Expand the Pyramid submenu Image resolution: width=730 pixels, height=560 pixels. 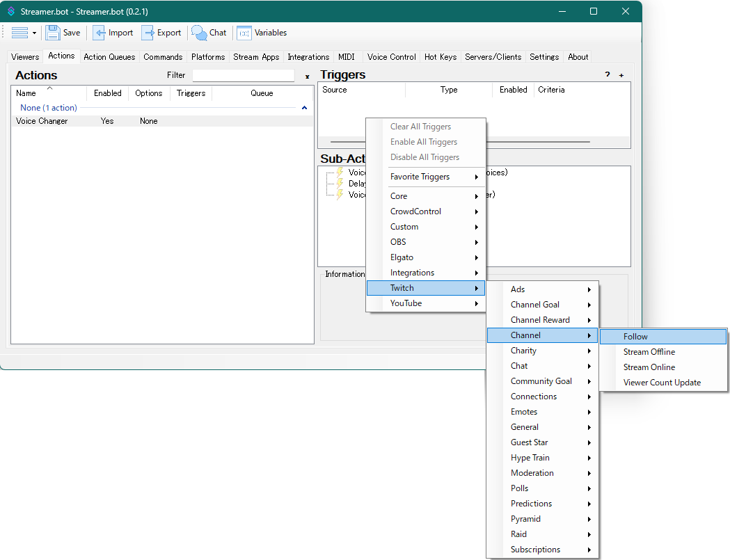542,519
